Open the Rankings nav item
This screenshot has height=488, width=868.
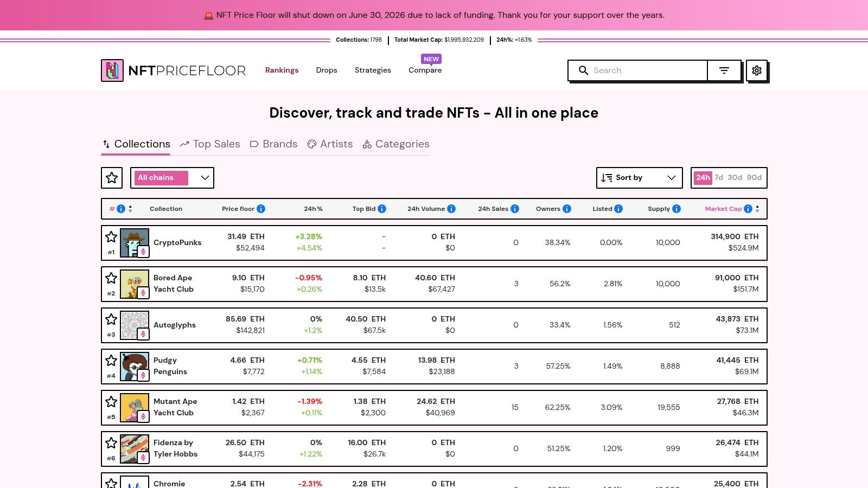(282, 70)
